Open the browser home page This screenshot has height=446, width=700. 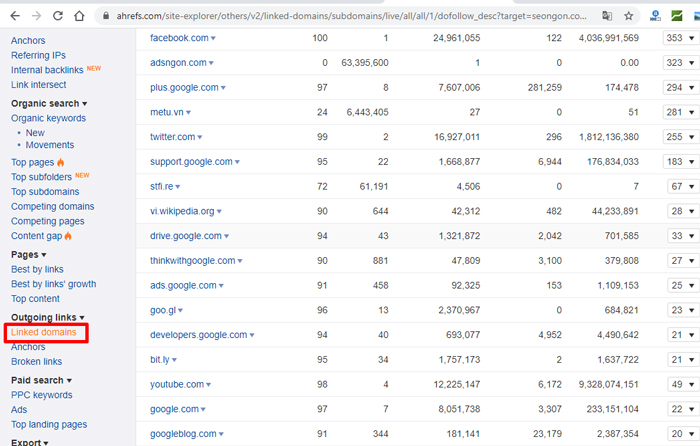[79, 16]
